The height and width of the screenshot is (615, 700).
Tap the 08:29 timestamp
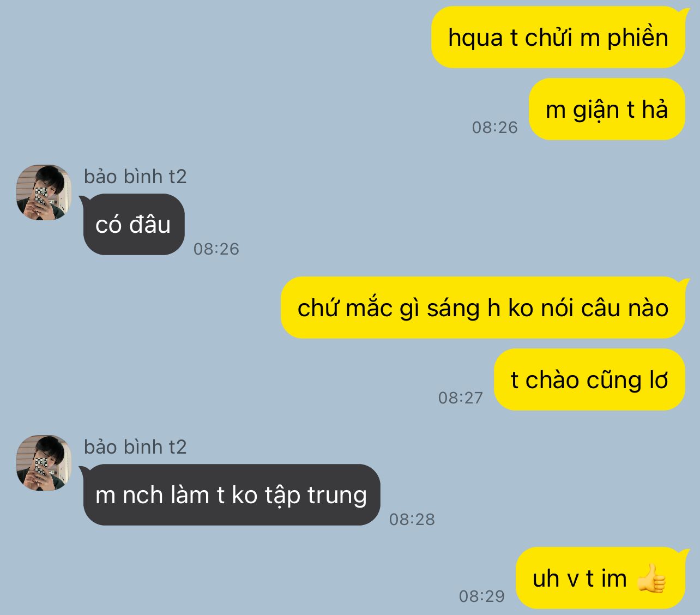pyautogui.click(x=482, y=596)
